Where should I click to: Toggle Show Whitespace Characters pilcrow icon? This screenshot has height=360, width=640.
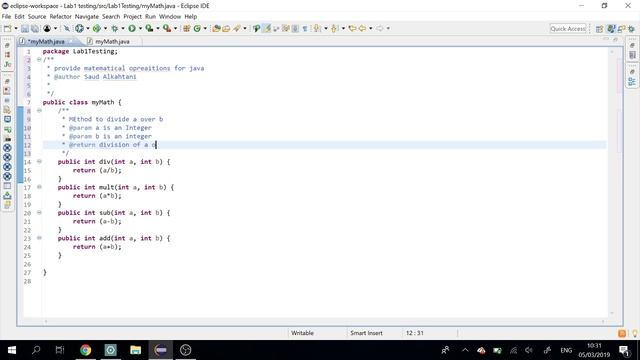pyautogui.click(x=304, y=28)
